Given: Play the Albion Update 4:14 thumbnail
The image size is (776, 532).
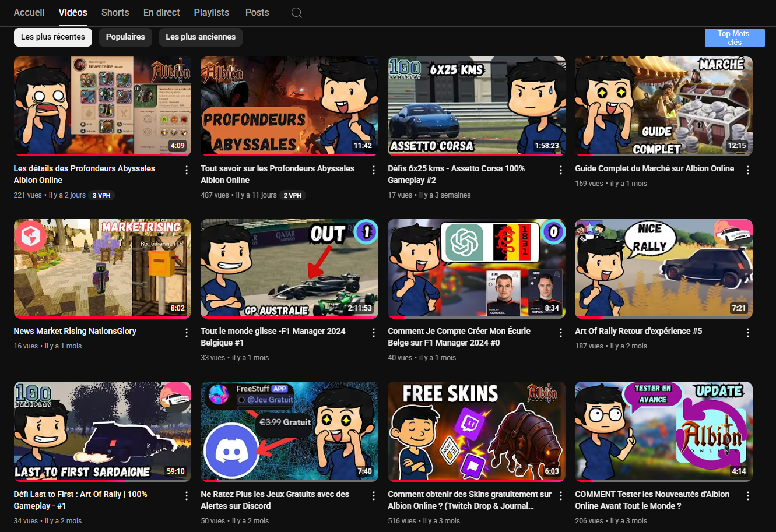Looking at the screenshot, I should tap(663, 432).
